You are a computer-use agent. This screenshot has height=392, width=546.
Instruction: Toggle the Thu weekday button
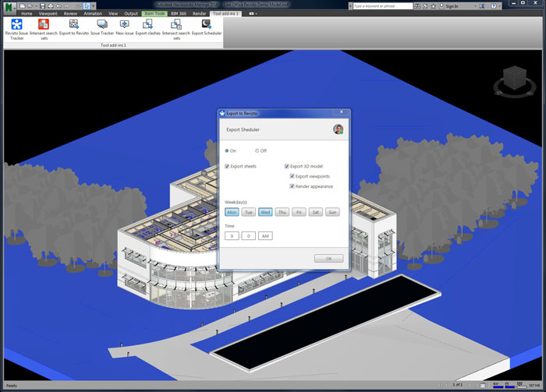282,212
